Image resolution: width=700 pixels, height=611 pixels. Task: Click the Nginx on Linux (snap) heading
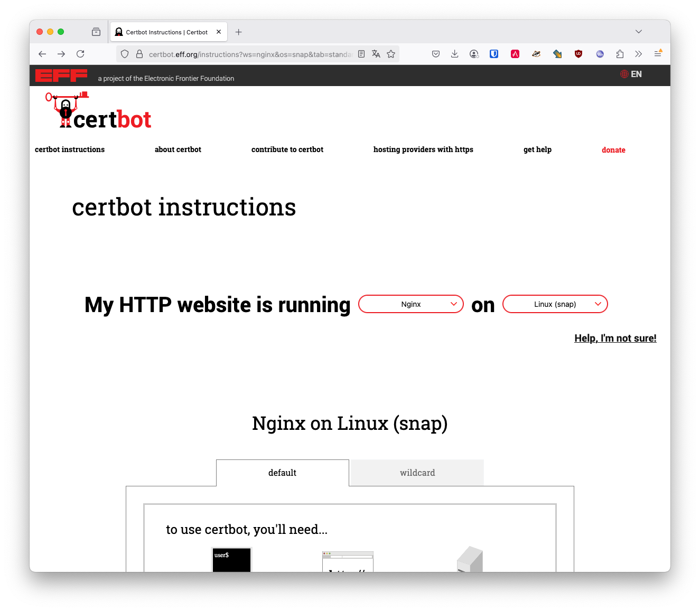[x=350, y=424]
